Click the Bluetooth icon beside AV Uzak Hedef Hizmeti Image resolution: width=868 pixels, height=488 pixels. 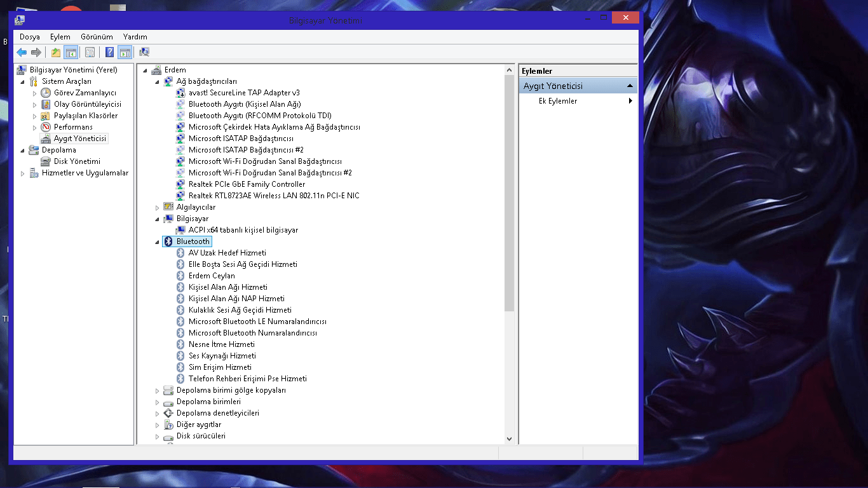[180, 253]
